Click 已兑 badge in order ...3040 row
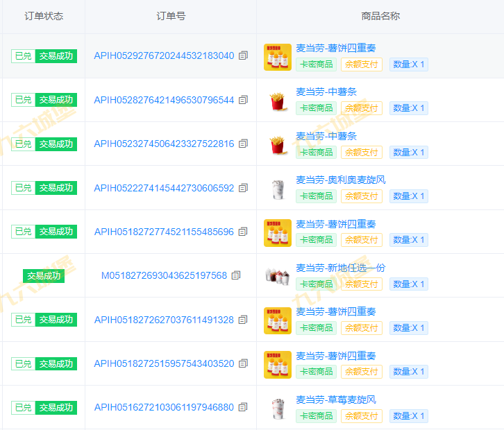The width and height of the screenshot is (504, 430). [23, 56]
